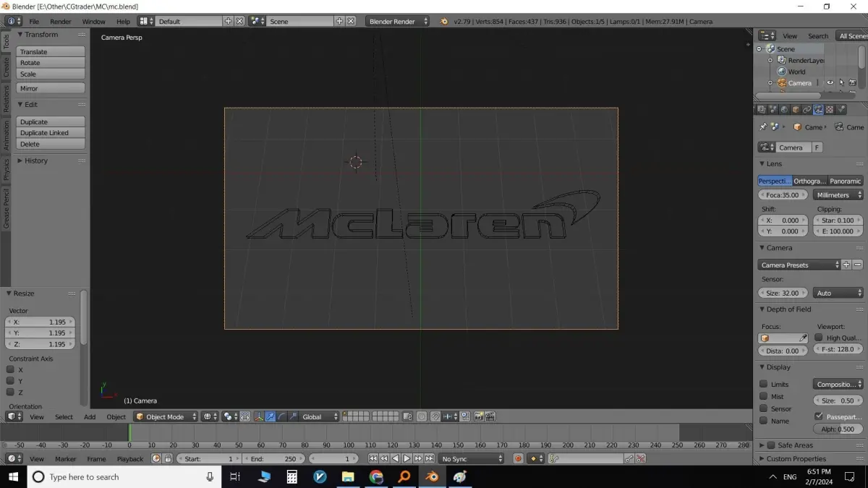Click the Duplicate Linked button
The width and height of the screenshot is (868, 488).
(51, 133)
